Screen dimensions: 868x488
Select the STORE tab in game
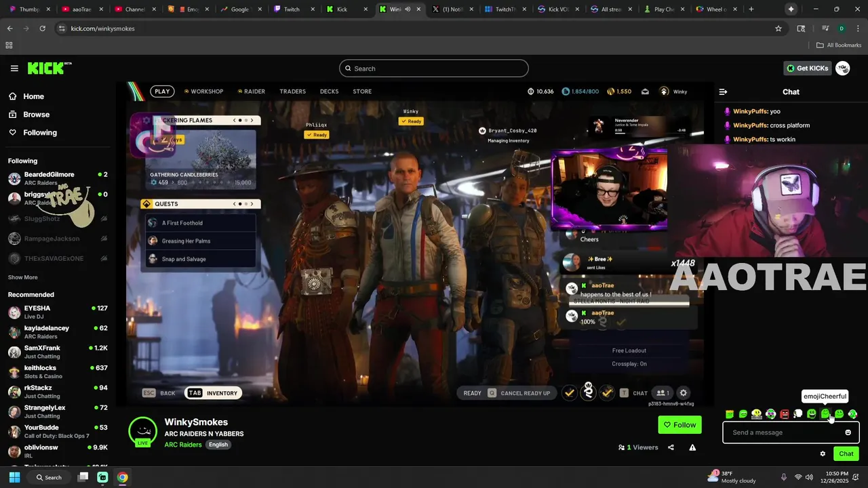pyautogui.click(x=362, y=91)
